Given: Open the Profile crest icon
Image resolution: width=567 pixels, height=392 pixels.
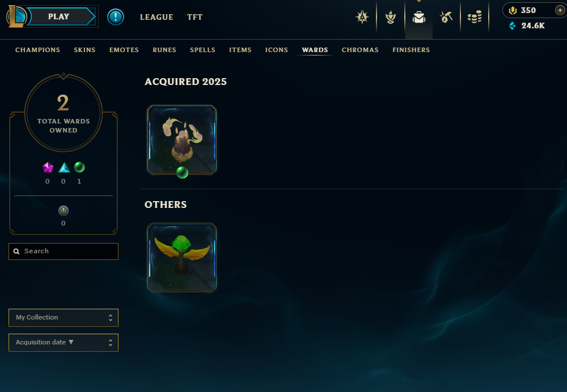Looking at the screenshot, I should (362, 17).
